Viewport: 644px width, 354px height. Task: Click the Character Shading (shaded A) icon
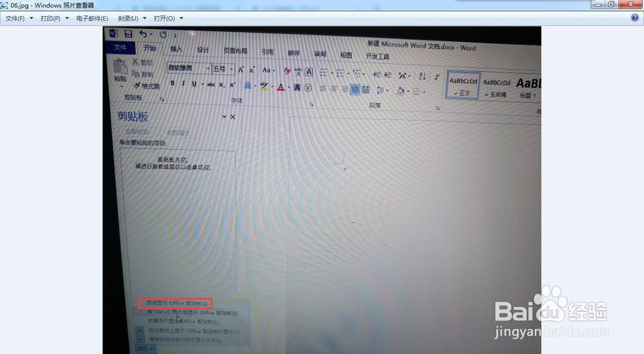click(297, 87)
